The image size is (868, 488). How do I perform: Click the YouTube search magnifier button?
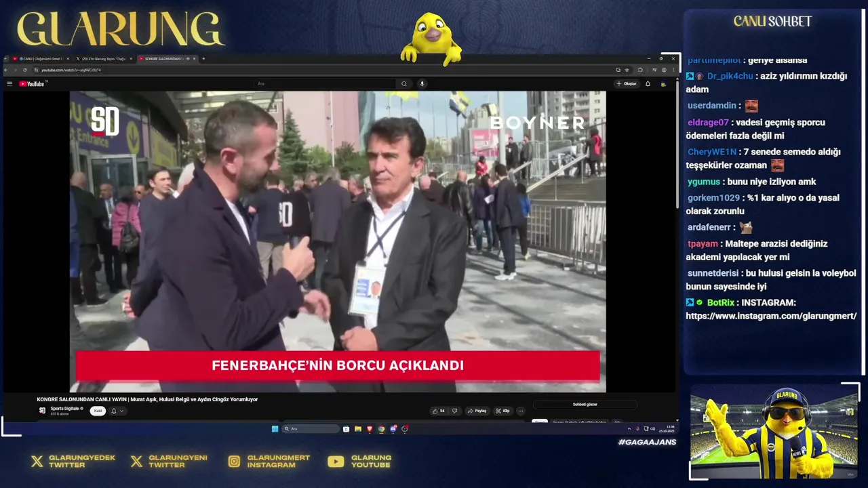[404, 83]
